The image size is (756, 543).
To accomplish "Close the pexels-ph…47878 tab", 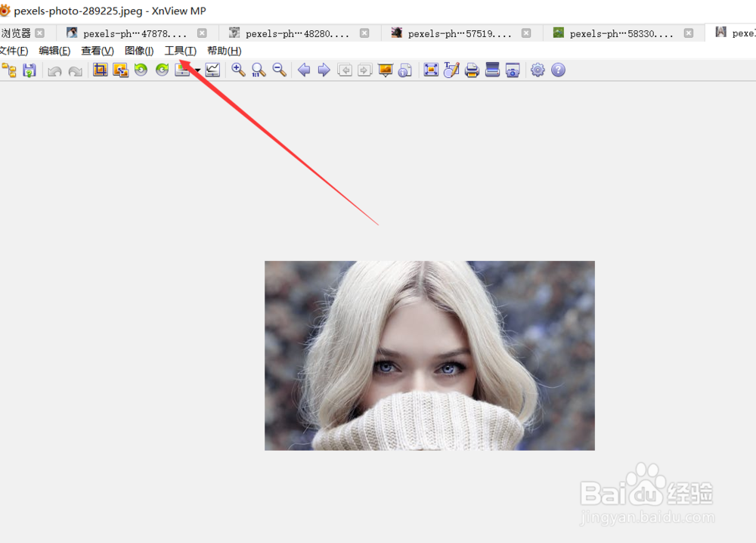I will tap(202, 33).
